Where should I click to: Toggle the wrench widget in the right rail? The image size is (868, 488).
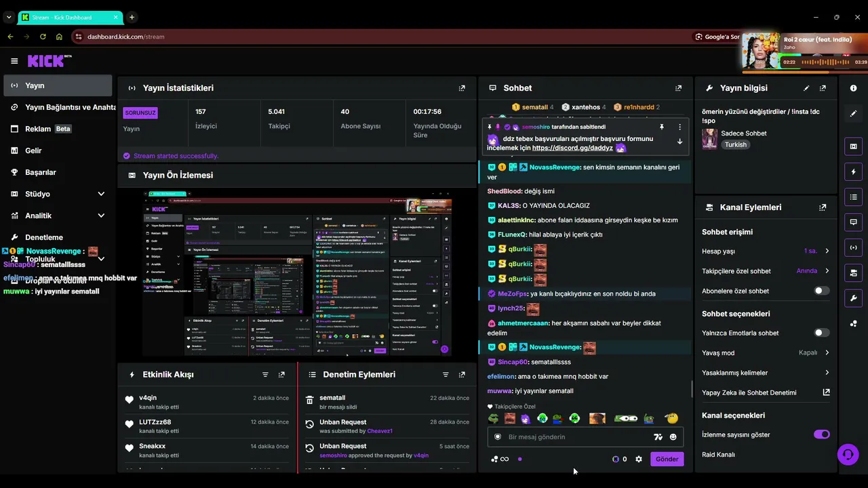(x=853, y=298)
